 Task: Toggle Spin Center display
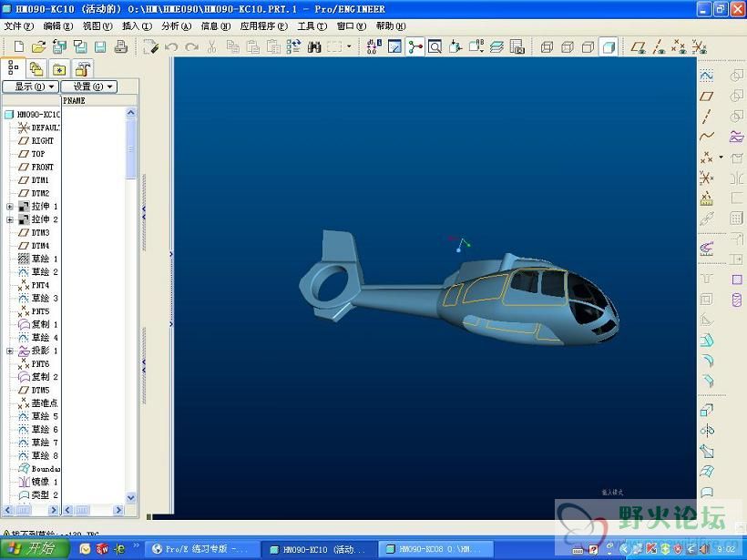coord(414,46)
